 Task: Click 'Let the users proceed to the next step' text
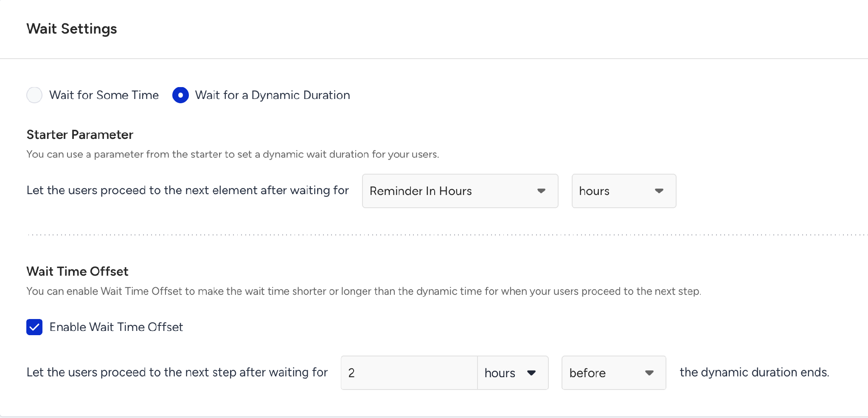177,372
